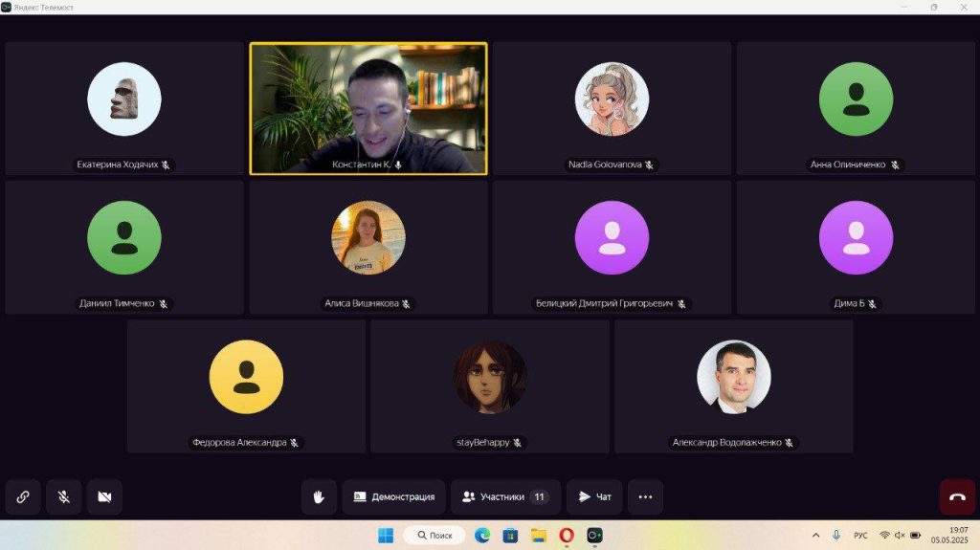Image resolution: width=980 pixels, height=550 pixels.
Task: Click Nadia Golovanova's avatar
Action: [612, 99]
